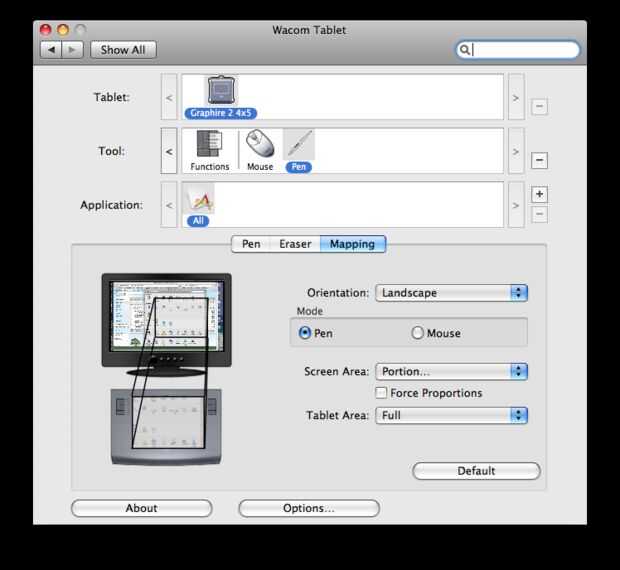This screenshot has height=570, width=620.
Task: Switch to the Pen tab
Action: 251,244
